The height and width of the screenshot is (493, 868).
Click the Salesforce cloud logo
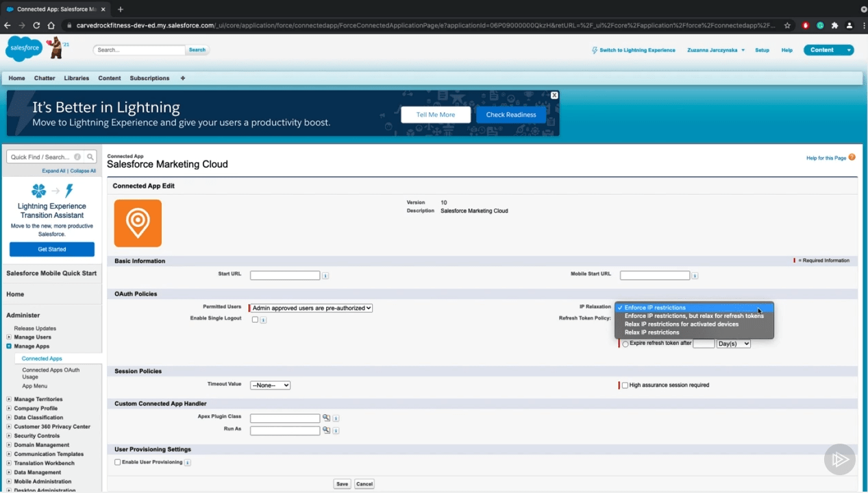coord(23,49)
